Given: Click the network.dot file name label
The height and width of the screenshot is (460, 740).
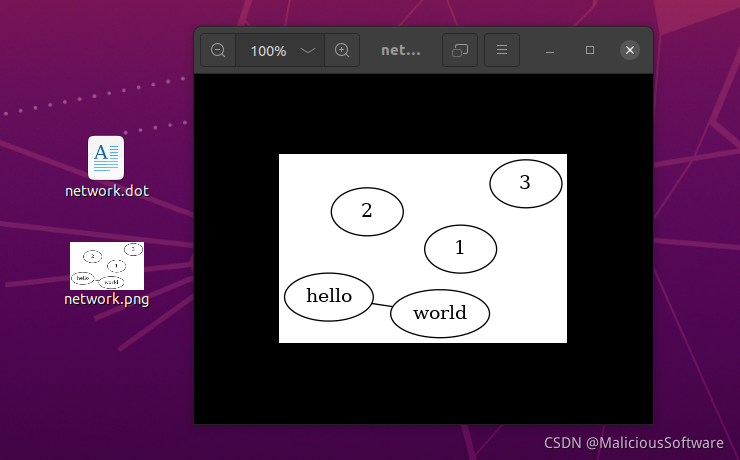Looking at the screenshot, I should coord(107,191).
